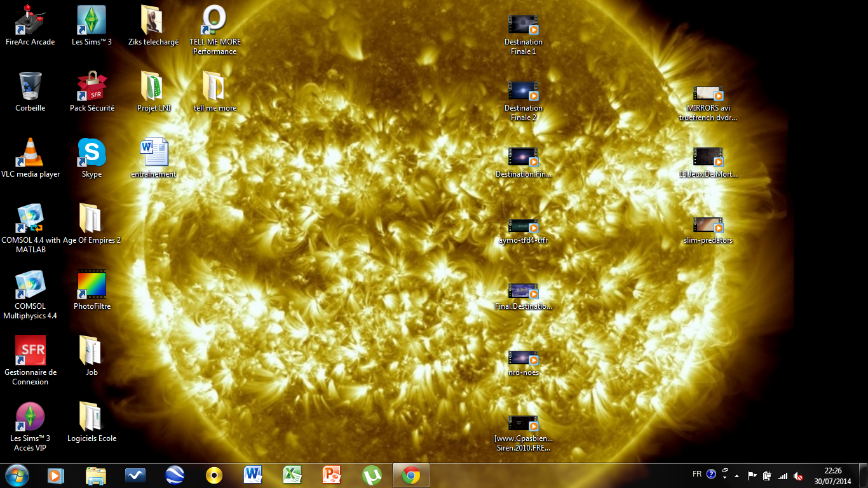Select the 'tell me more' folder
Screen dimensions: 868x488
pos(215,92)
